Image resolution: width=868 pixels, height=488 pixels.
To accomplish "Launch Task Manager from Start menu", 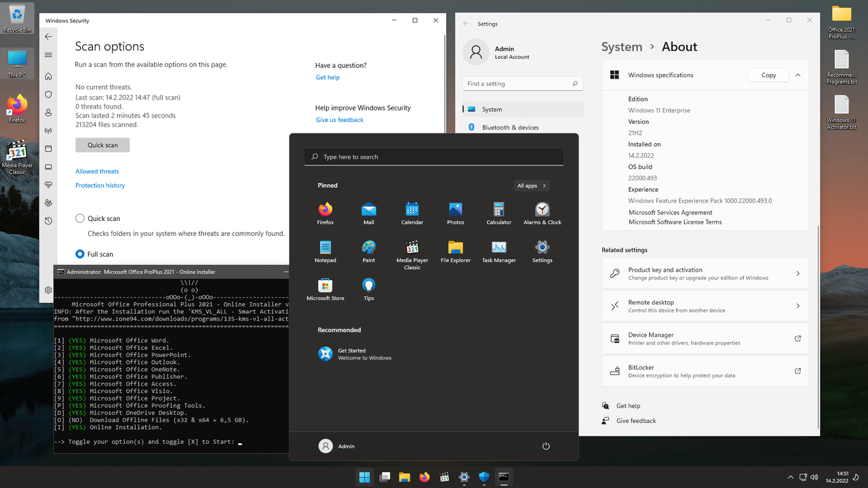I will coord(499,251).
